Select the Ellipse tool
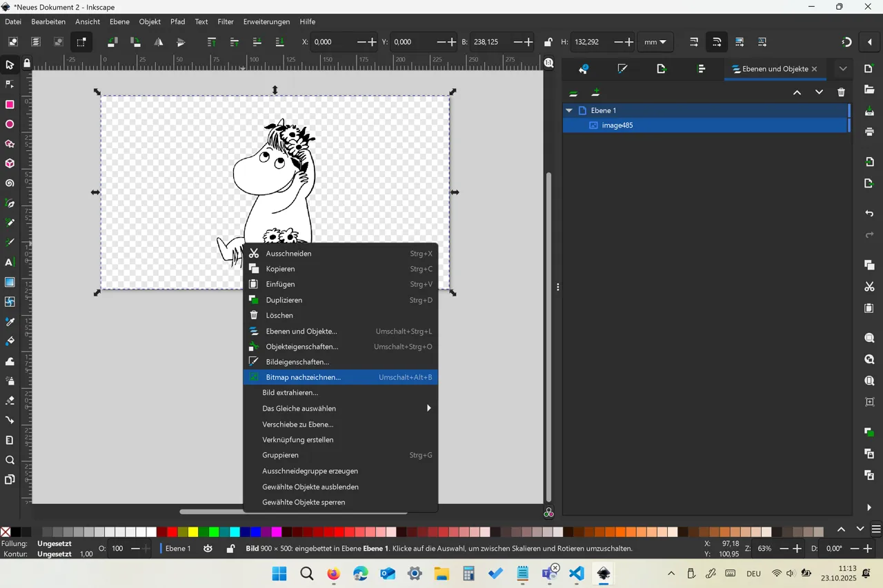The image size is (883, 588). click(10, 125)
